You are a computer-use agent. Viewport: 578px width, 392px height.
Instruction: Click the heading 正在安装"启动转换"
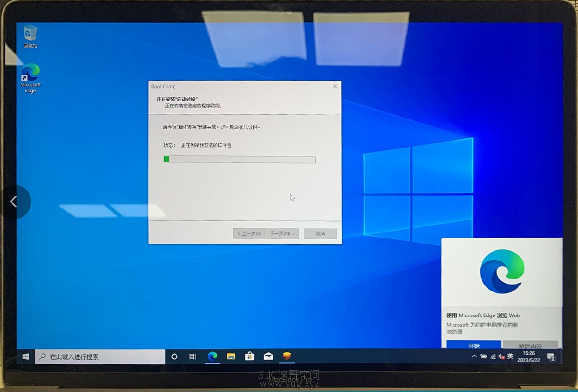[x=177, y=99]
